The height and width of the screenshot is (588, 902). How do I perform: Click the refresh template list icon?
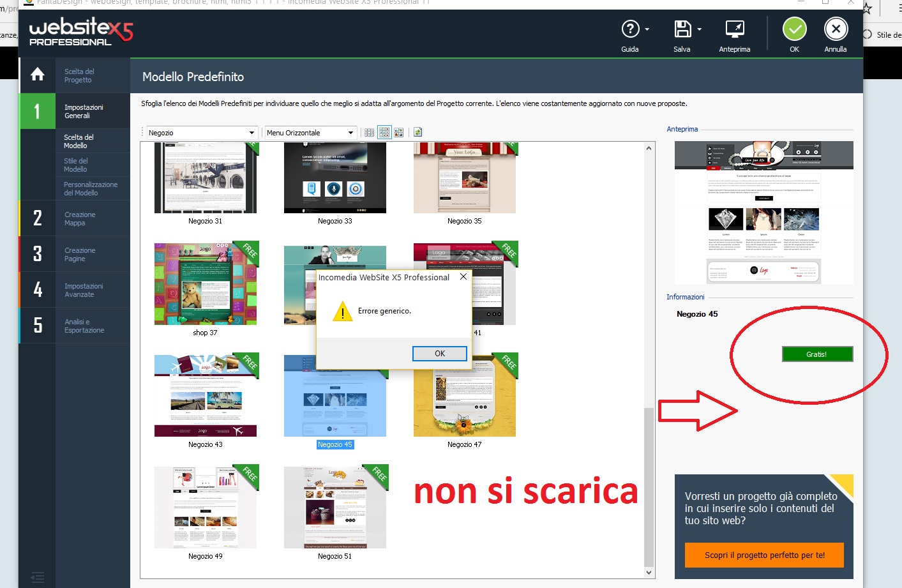coord(417,133)
